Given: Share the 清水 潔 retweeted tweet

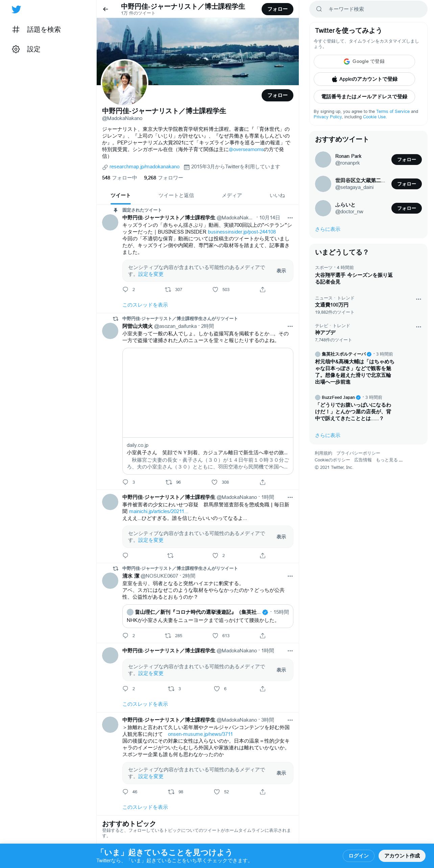Looking at the screenshot, I should point(263,636).
